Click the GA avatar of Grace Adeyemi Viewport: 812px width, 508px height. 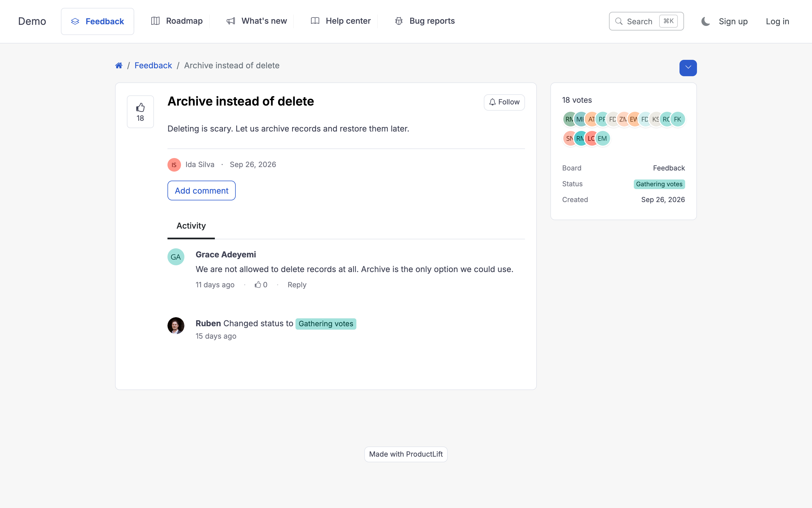point(176,257)
